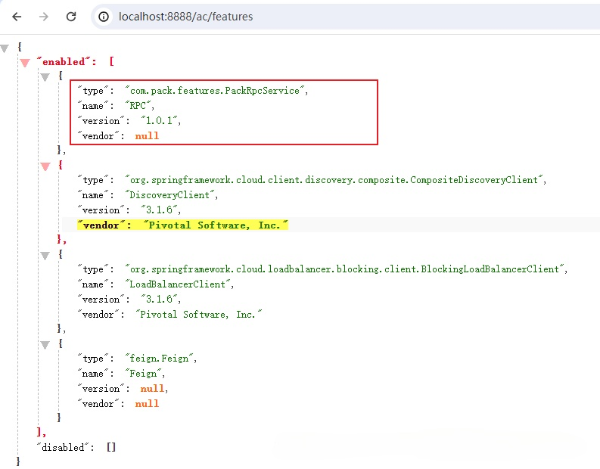
Task: Select the RPC version "1.0.1" value
Action: point(159,121)
